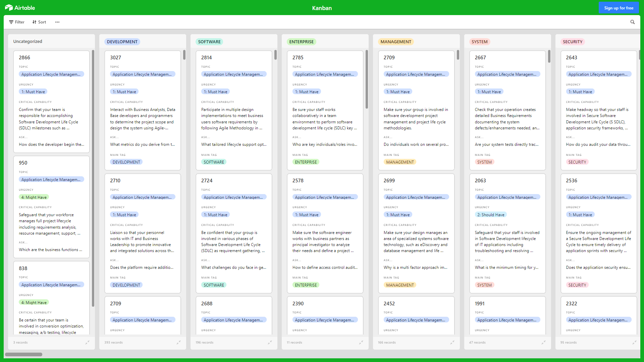Click the Filter icon to filter cards

(x=17, y=22)
